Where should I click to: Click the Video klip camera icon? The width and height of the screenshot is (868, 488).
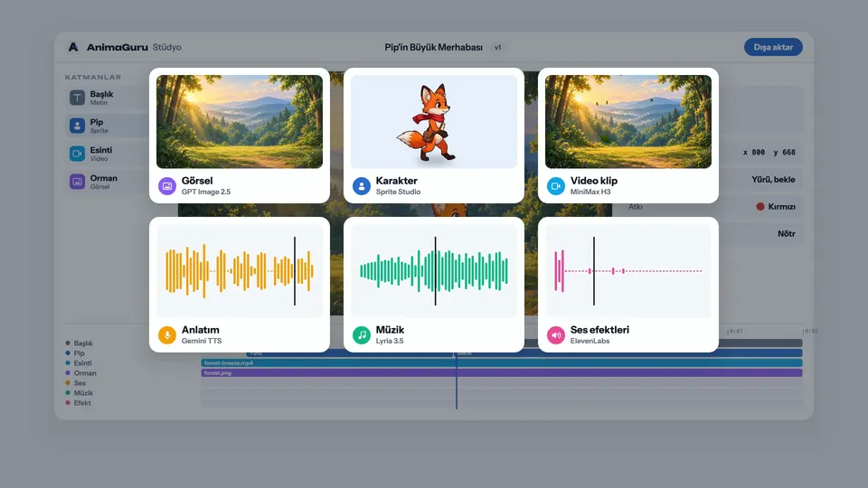click(556, 186)
